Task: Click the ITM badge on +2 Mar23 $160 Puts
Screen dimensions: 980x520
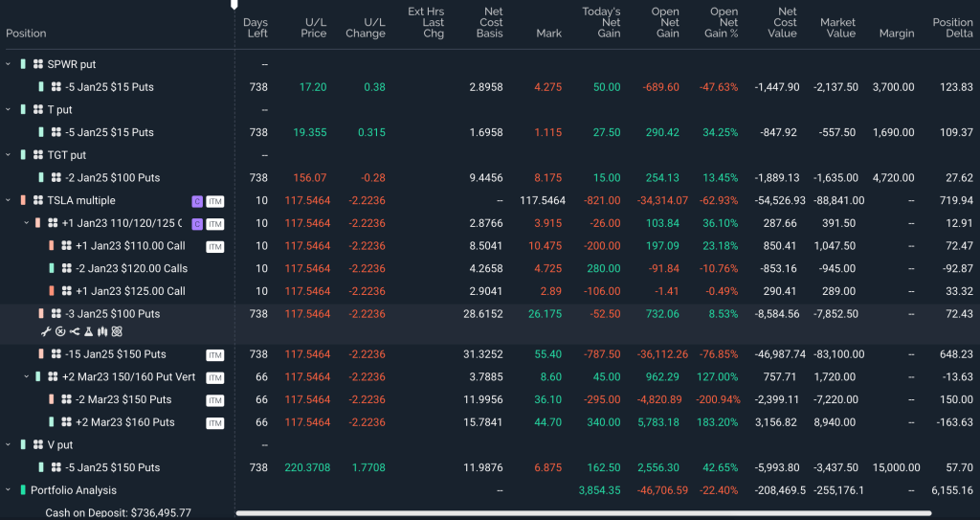Action: point(214,422)
